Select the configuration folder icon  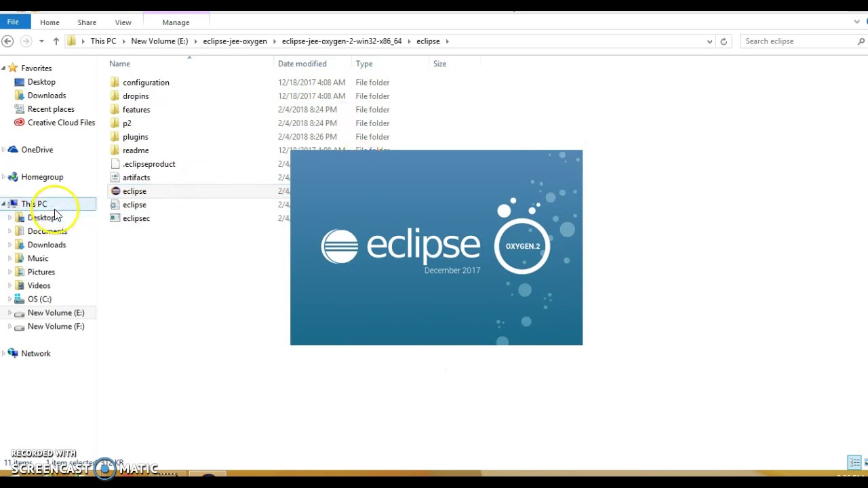tap(115, 83)
